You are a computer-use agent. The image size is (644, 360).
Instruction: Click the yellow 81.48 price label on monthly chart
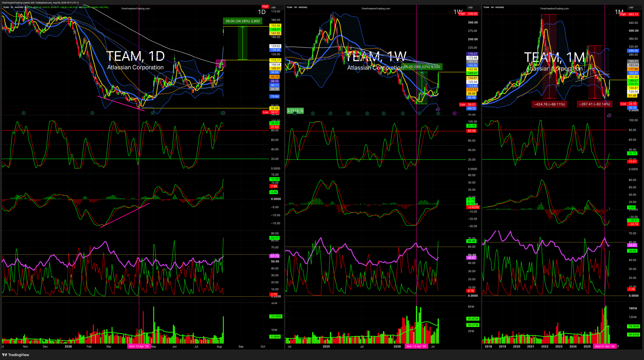tap(633, 96)
